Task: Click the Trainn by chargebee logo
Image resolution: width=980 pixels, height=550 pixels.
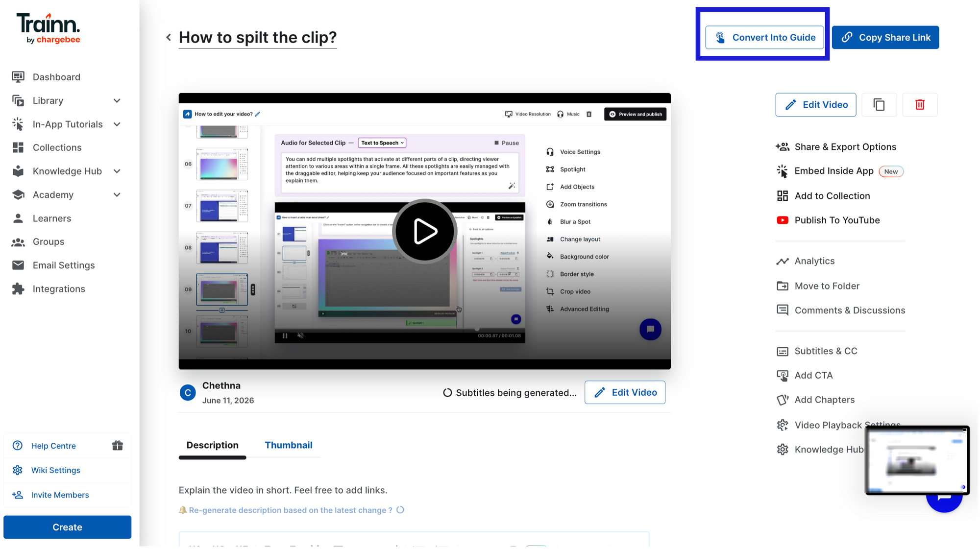Action: [x=48, y=28]
